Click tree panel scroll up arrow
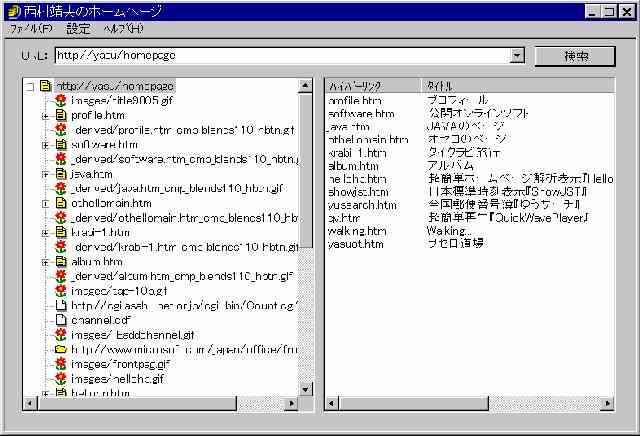The image size is (640, 436). tap(306, 86)
